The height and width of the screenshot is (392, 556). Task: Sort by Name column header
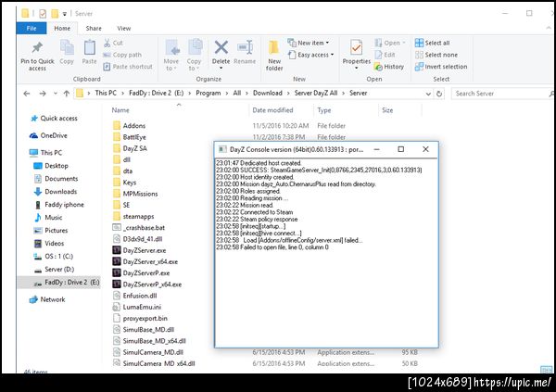click(x=120, y=110)
